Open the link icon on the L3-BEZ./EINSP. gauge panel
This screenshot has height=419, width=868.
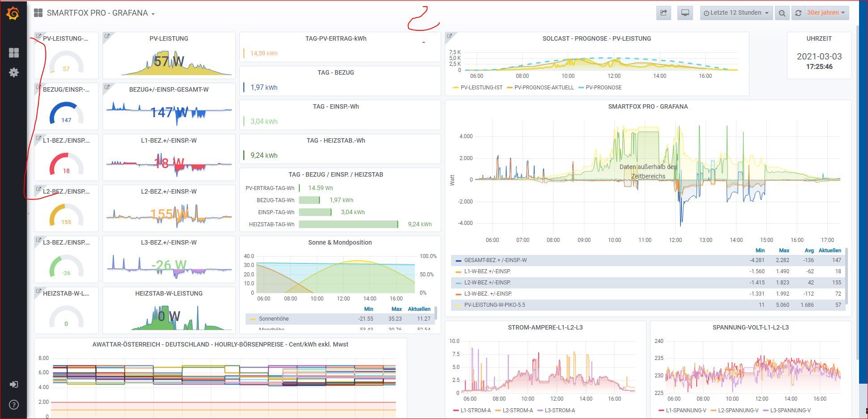pyautogui.click(x=38, y=240)
